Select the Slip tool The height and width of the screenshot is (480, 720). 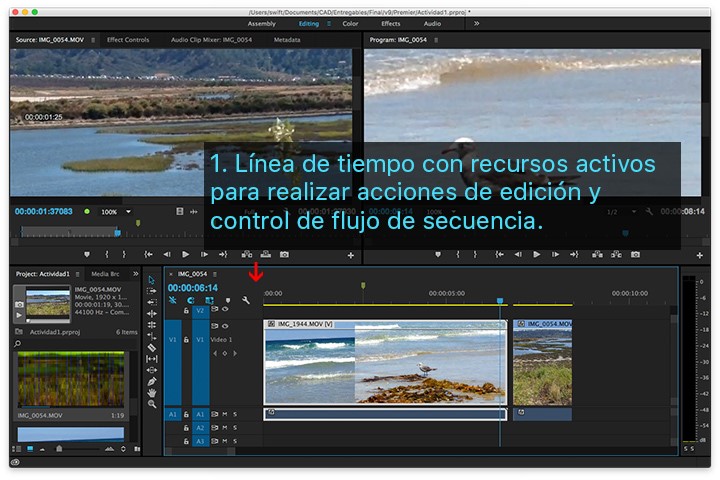pyautogui.click(x=152, y=359)
